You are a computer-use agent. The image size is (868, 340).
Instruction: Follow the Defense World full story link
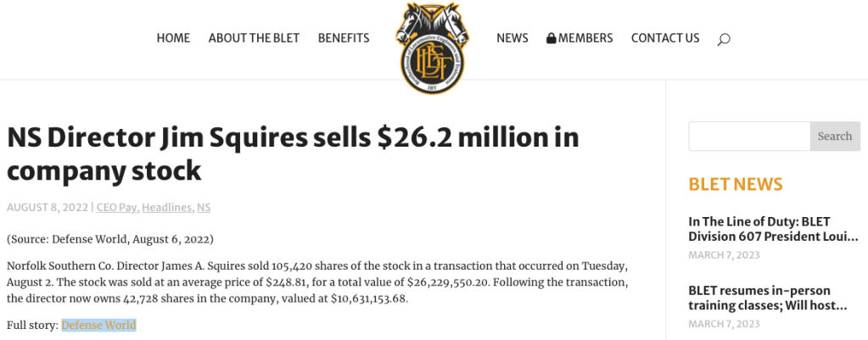98,325
